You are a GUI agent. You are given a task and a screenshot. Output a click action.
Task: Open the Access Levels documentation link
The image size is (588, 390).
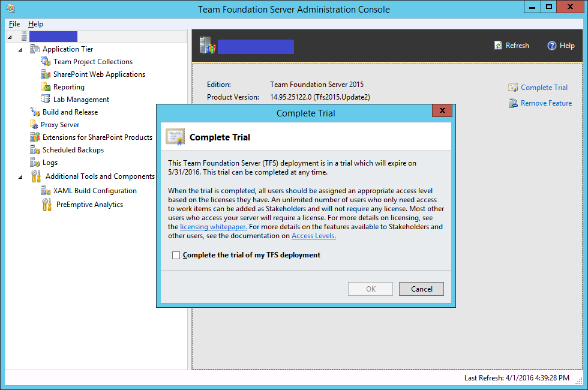pos(313,235)
